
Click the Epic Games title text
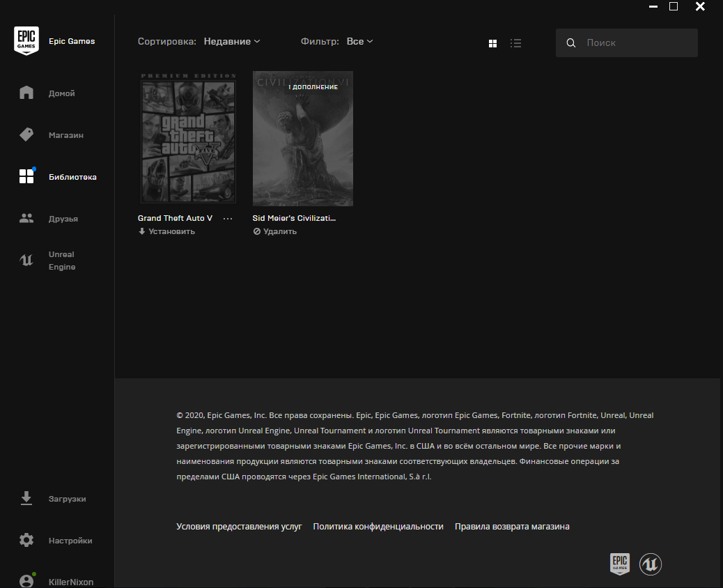point(72,41)
